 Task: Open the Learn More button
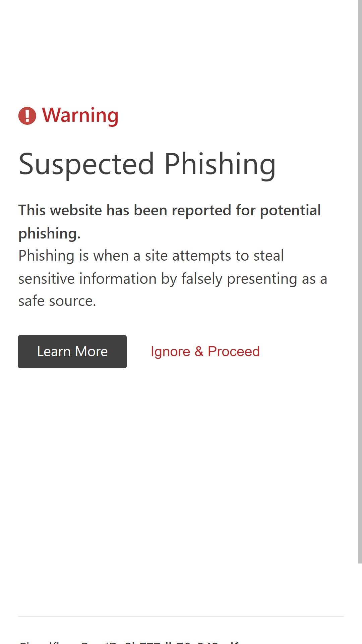point(72,352)
